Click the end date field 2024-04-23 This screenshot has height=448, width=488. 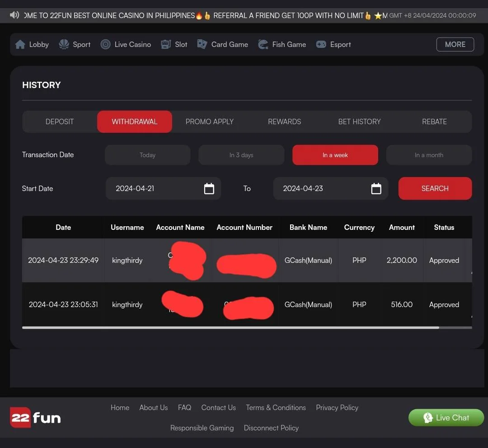point(330,188)
